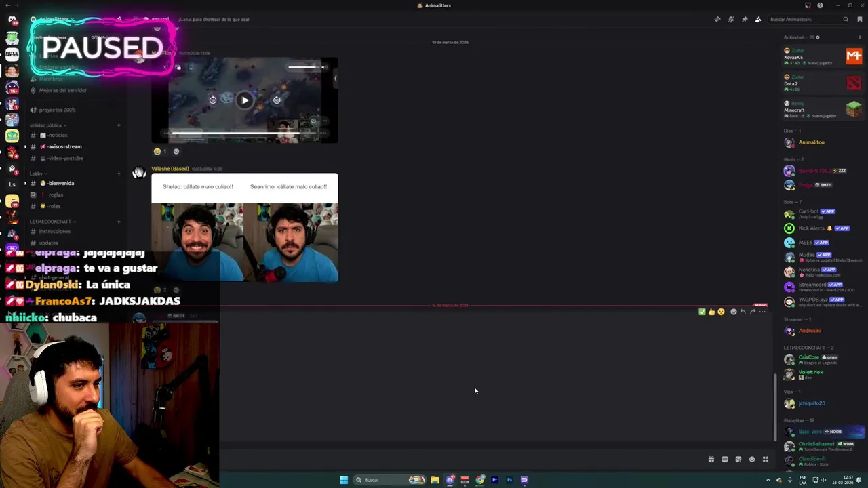Add the laughing emoji reaction under video
868x488 pixels.
[x=160, y=151]
